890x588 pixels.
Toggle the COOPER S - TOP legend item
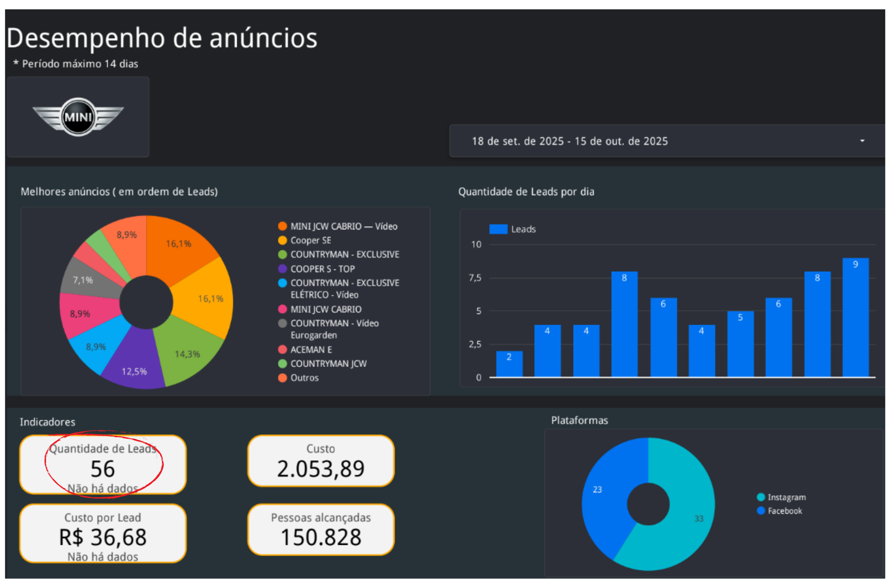(x=322, y=269)
